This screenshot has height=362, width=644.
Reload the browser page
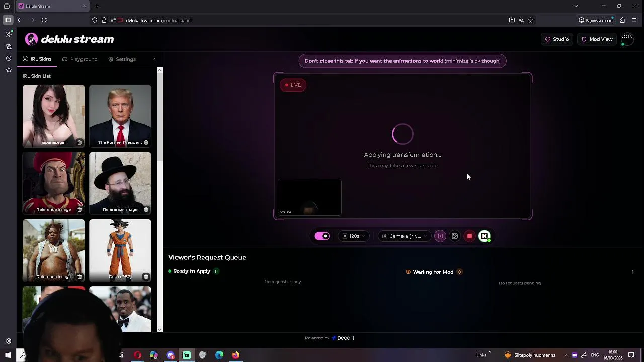pos(44,20)
